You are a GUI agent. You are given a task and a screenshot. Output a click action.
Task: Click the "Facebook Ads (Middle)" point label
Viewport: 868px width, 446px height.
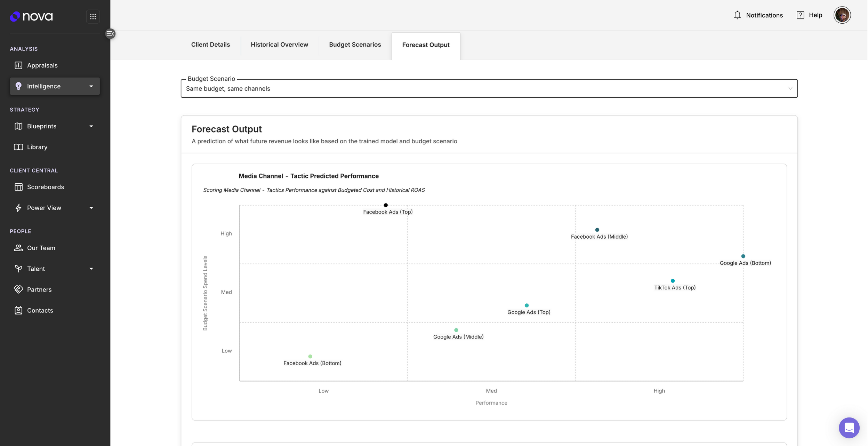click(599, 237)
